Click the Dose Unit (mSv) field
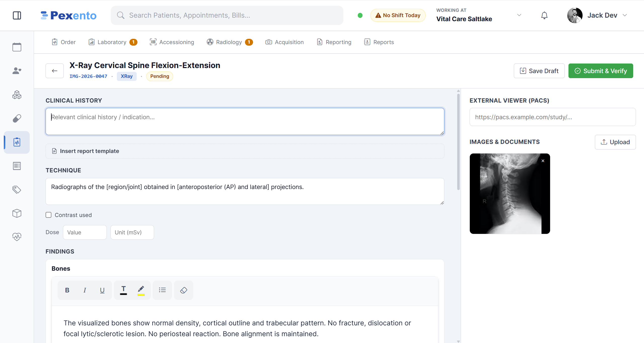644x343 pixels. 132,232
